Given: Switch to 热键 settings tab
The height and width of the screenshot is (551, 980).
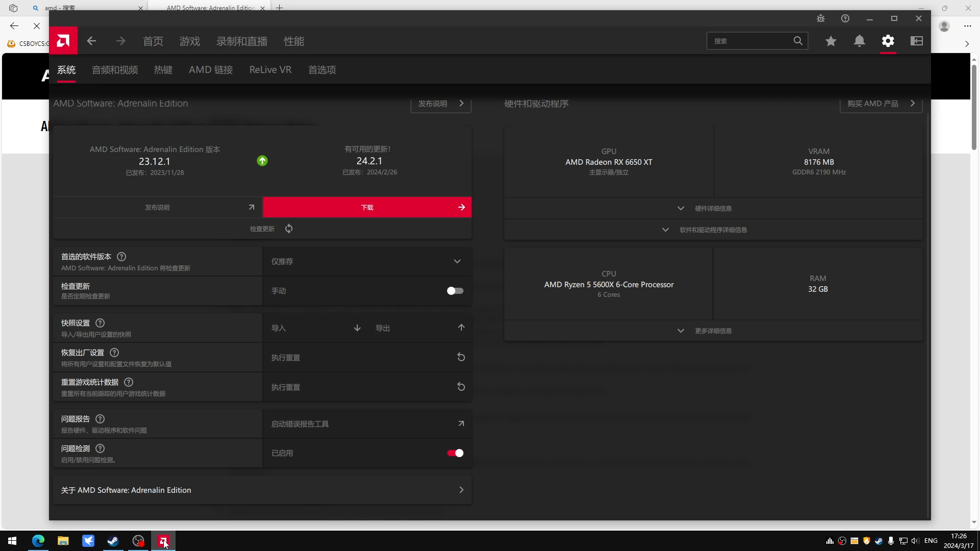Looking at the screenshot, I should click(x=163, y=70).
